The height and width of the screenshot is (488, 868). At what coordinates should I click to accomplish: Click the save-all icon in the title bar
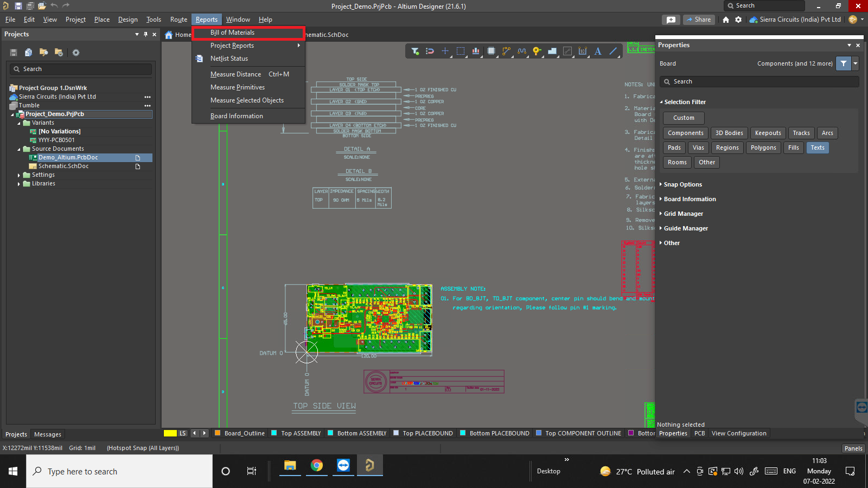(x=30, y=6)
